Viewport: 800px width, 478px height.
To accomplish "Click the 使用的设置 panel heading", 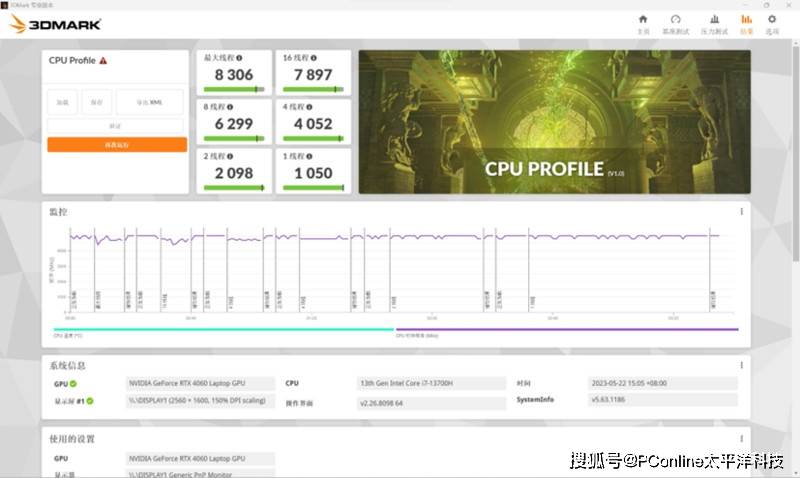I will coord(72,439).
